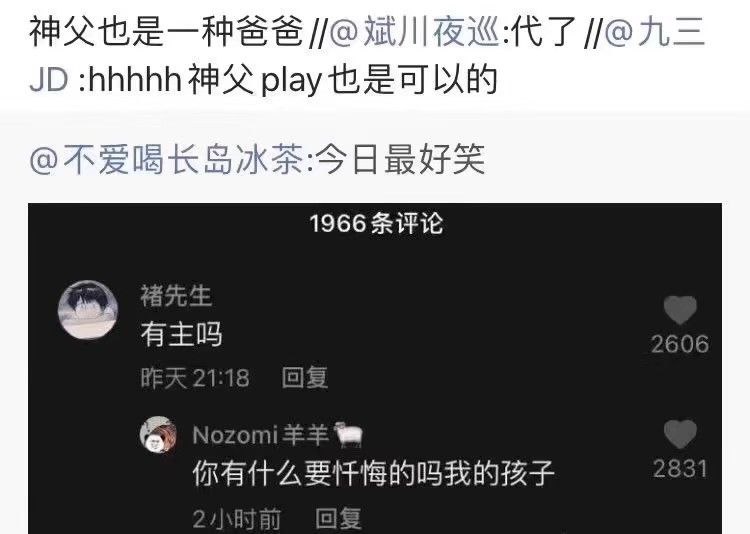
Task: Like Nozomi羊羊's reply with heart icon
Action: (680, 434)
